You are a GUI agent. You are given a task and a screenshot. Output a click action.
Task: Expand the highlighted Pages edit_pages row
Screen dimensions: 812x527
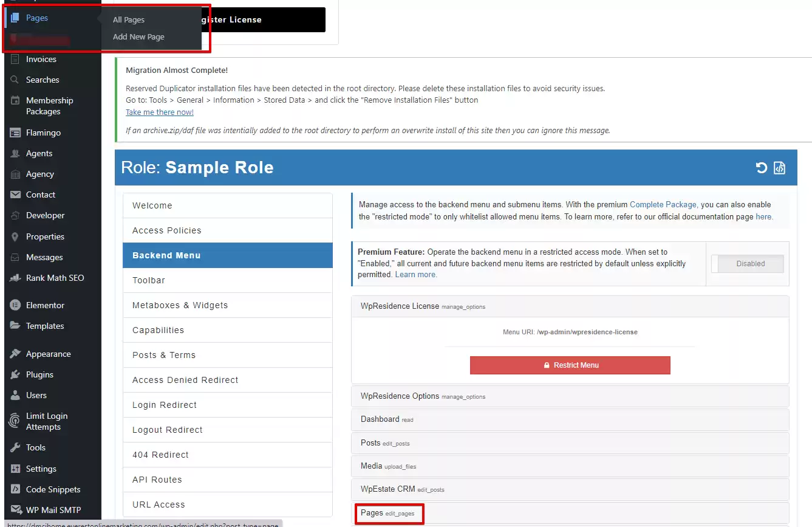tap(389, 514)
